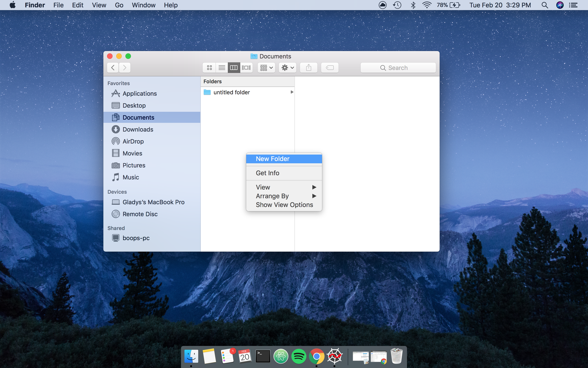This screenshot has width=588, height=368.
Task: Open the Arrange By submenu
Action: pyautogui.click(x=284, y=196)
